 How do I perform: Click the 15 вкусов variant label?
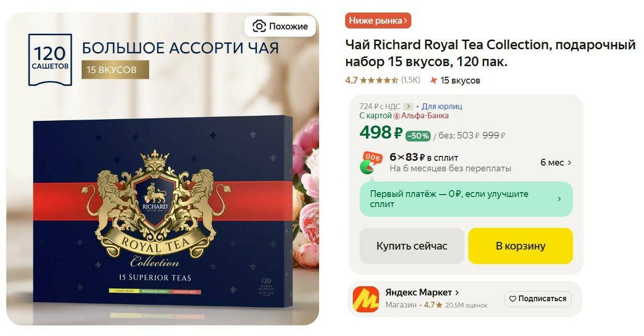(461, 81)
